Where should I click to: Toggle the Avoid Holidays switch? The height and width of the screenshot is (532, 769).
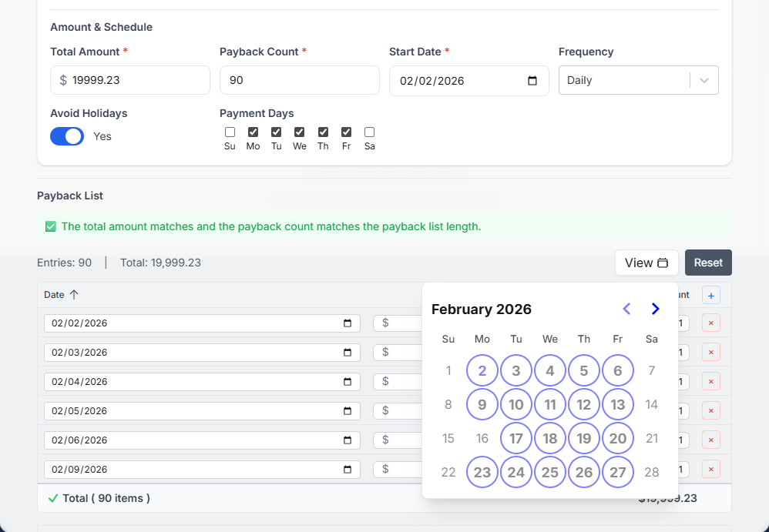67,136
